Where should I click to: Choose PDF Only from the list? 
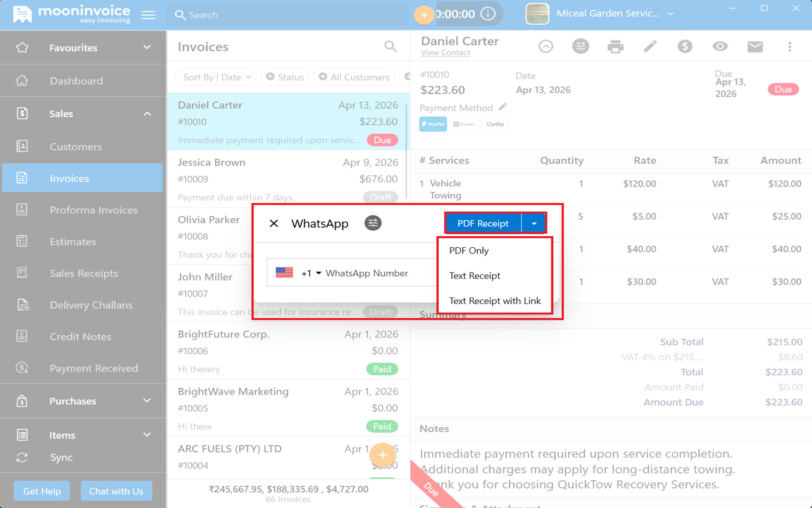click(469, 251)
